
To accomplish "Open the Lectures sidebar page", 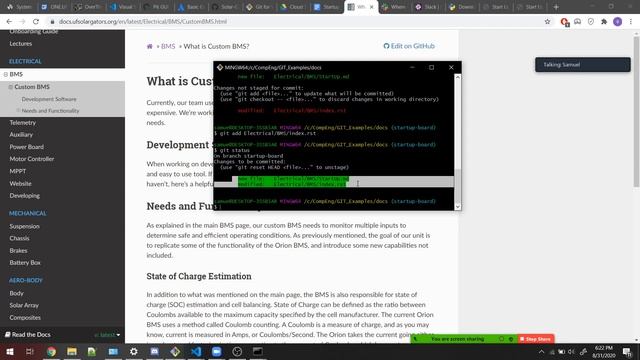I will tap(20, 44).
